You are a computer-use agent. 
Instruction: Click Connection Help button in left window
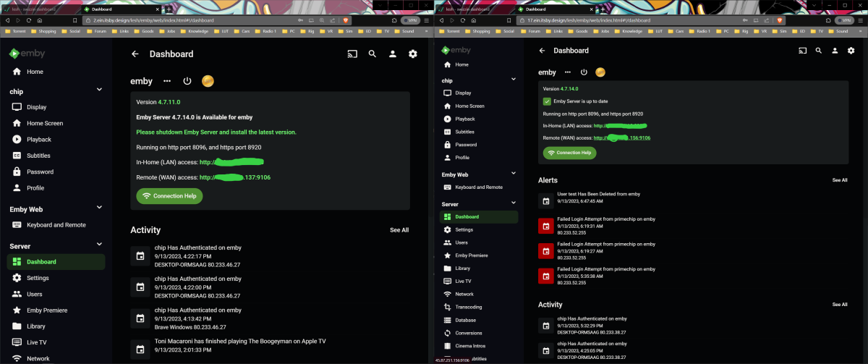pos(169,196)
